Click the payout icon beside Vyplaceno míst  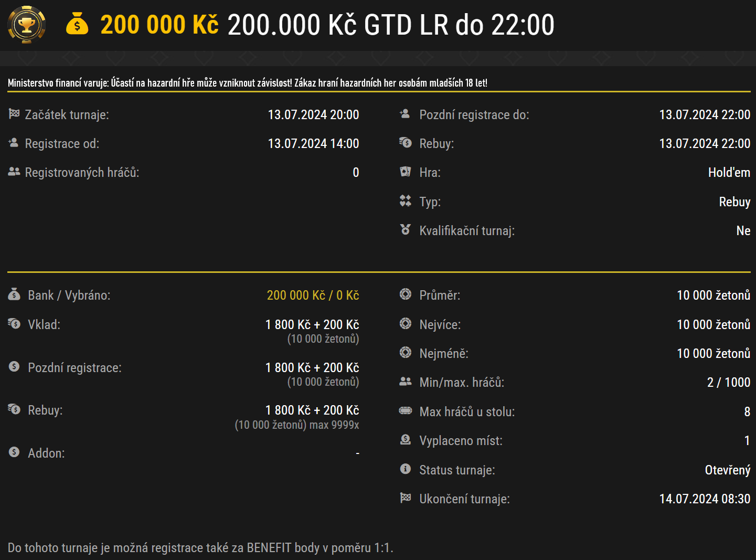406,439
